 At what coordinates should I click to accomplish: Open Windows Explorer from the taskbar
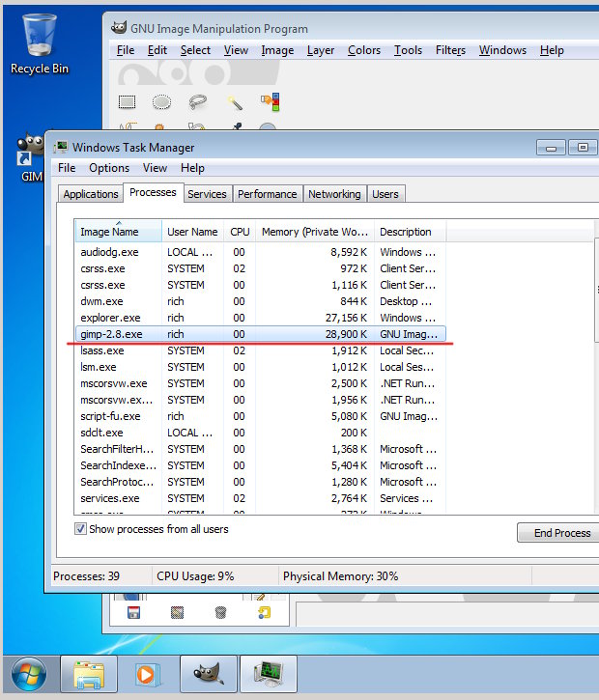point(89,674)
